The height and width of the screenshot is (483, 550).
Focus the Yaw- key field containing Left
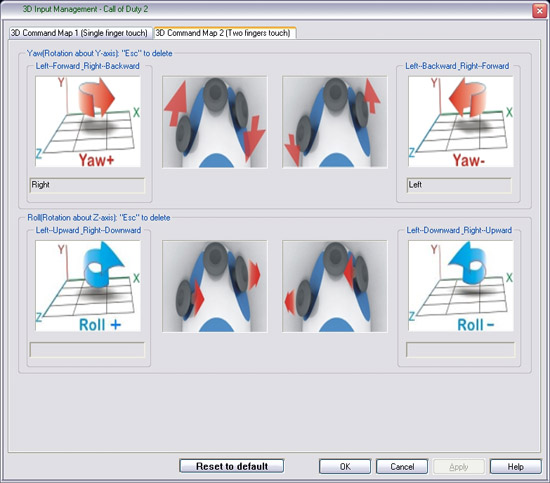point(459,185)
